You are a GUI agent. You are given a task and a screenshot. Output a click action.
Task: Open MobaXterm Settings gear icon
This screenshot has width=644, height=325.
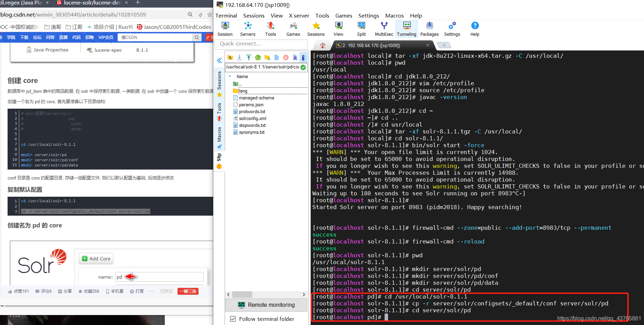452,29
